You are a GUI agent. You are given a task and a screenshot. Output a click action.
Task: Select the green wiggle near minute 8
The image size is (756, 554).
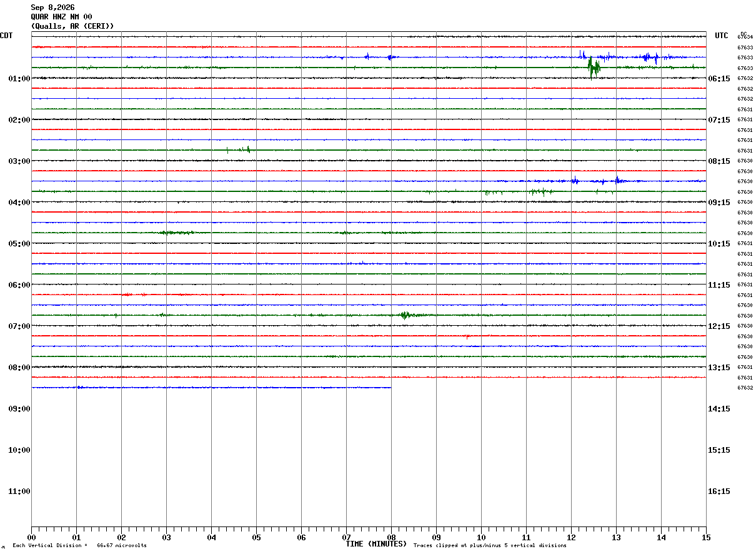pos(405,315)
